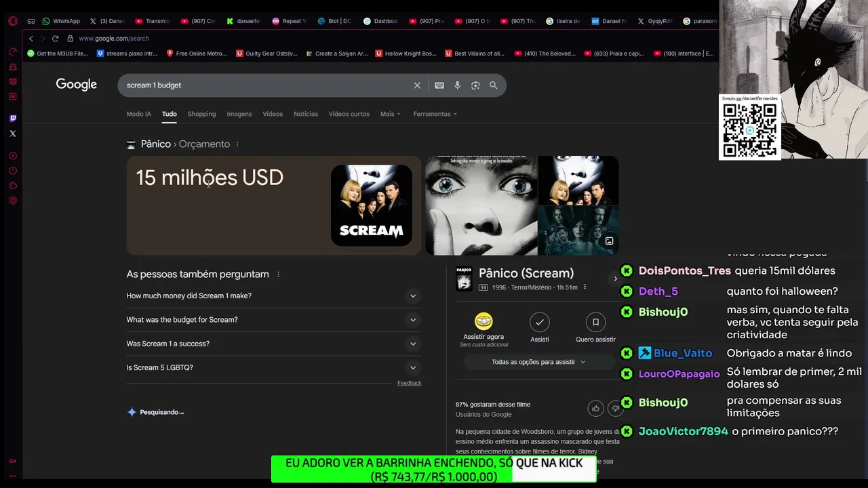
Task: Mark film as 'Assisti' watched
Action: pos(540,322)
